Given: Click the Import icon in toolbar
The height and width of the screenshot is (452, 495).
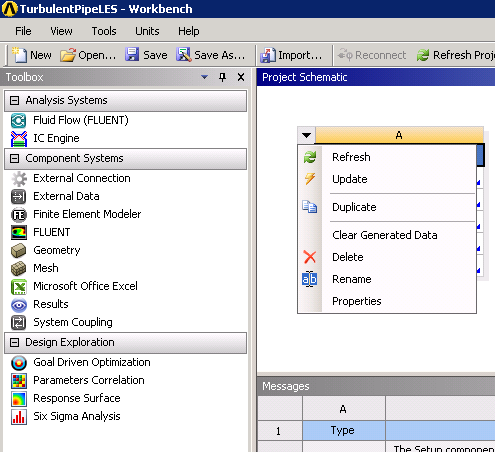Looking at the screenshot, I should coord(268,55).
